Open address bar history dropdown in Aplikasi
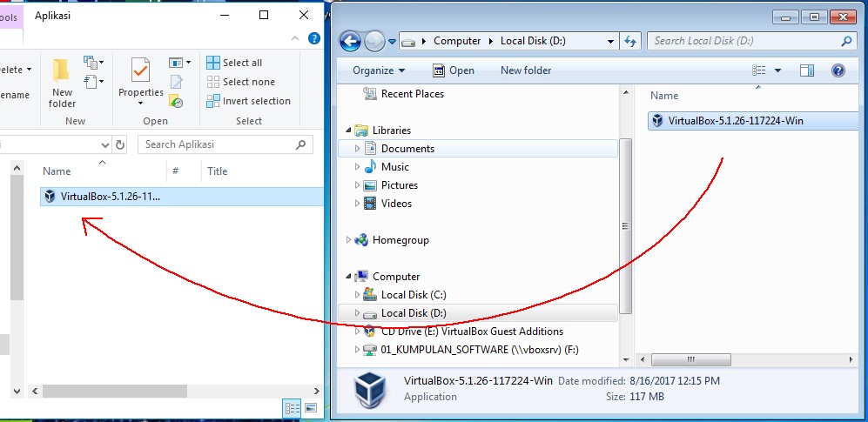This screenshot has height=422, width=868. pos(105,145)
